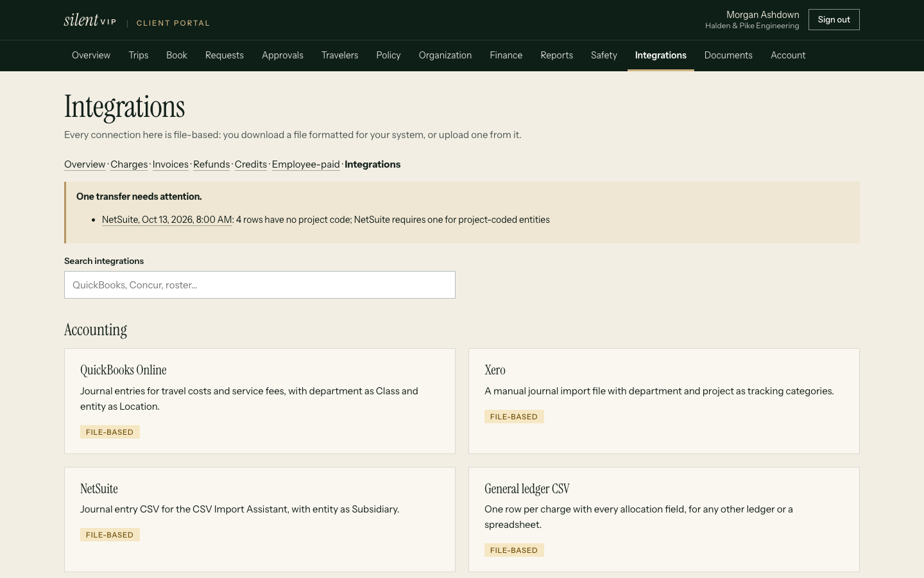Screen dimensions: 924x578
Task: Go to the Refunds link
Action: point(212,164)
